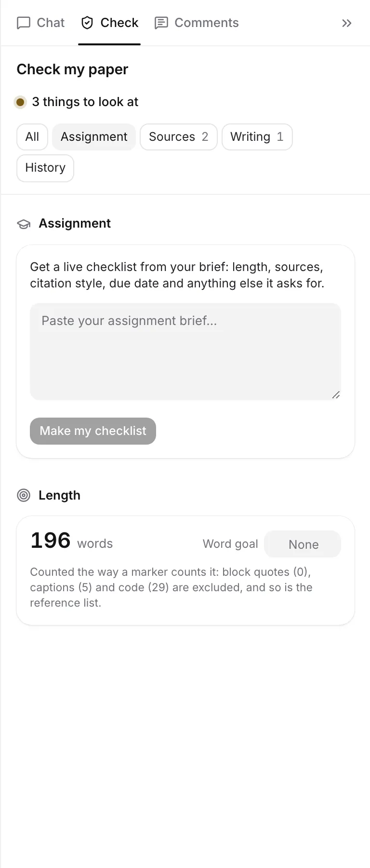Screen dimensions: 370x868
Task: Click the brown status dot indicator
Action: [x=20, y=102]
